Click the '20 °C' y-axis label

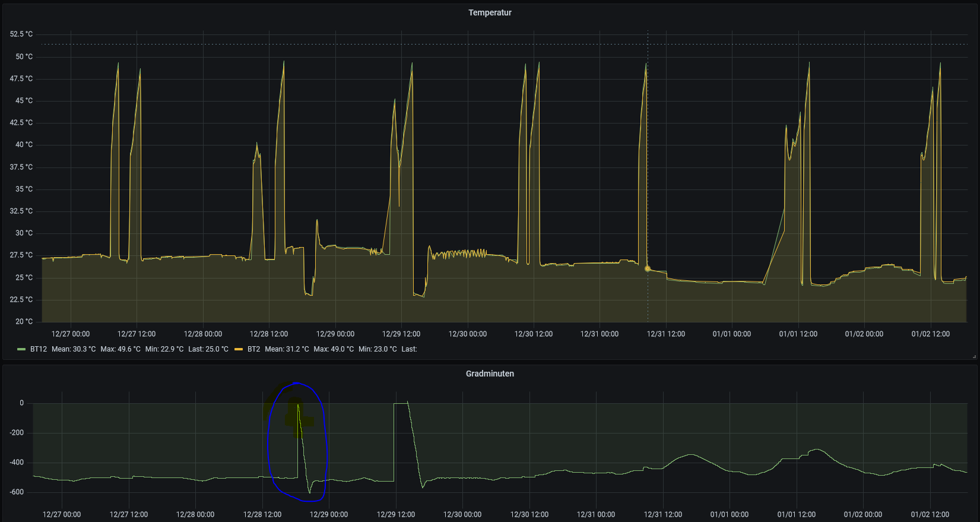click(x=24, y=321)
